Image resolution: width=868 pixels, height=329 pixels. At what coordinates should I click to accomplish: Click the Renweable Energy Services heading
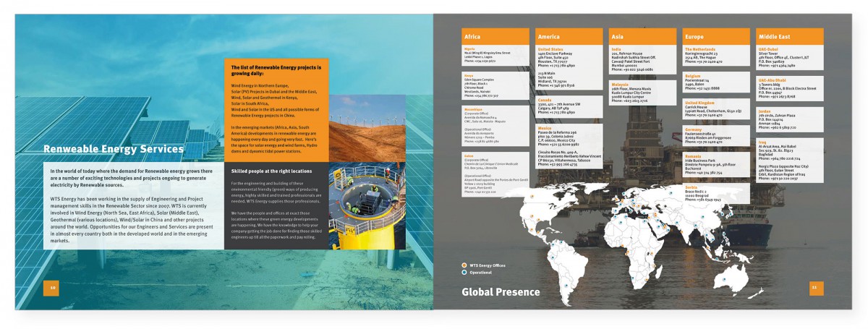114,150
